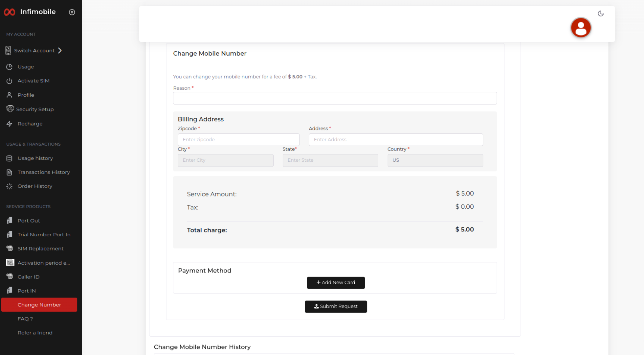Open the Refer a friend link
This screenshot has height=355, width=644.
35,333
